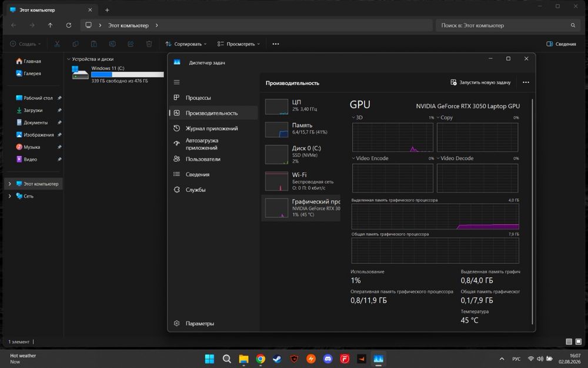
Task: Open taskbar Search
Action: 226,359
